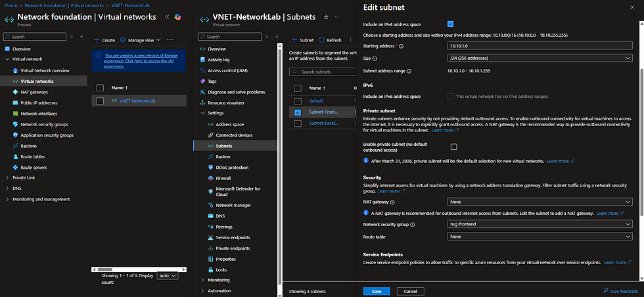The width and height of the screenshot is (644, 297).
Task: Collapse the Network foundation pane with double chevron
Action: click(167, 17)
